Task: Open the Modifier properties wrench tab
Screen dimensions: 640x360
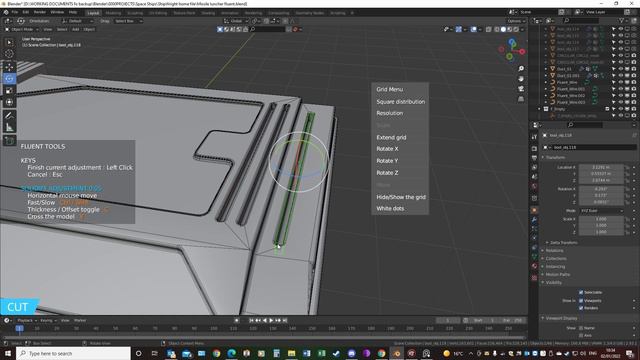Action: tap(534, 220)
